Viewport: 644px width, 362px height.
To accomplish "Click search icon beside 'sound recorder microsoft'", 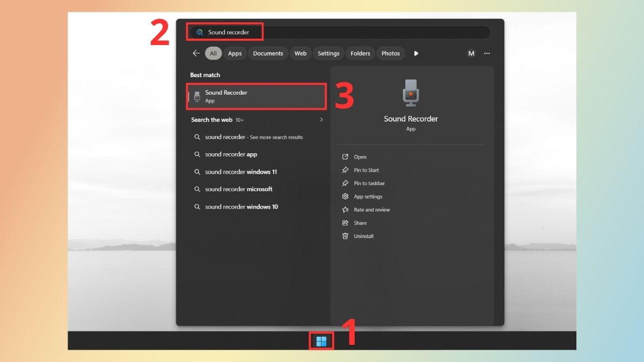I will 197,189.
